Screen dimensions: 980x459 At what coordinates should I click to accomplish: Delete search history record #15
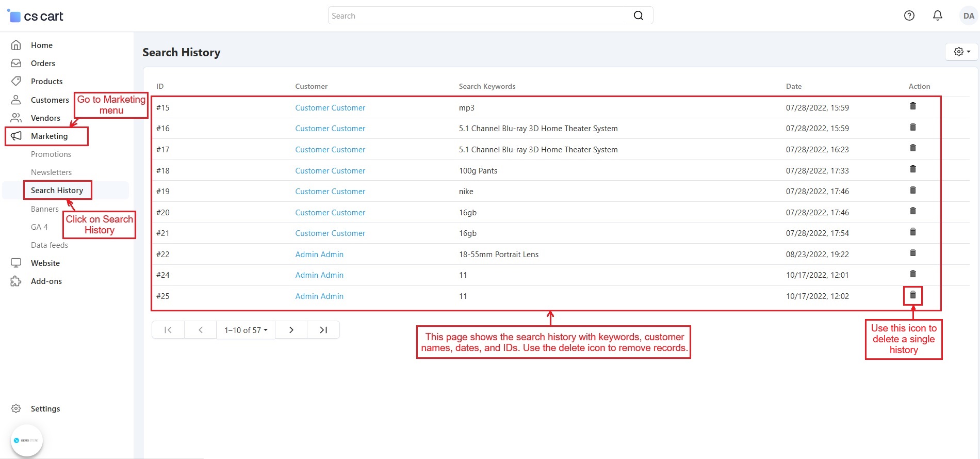pos(912,106)
